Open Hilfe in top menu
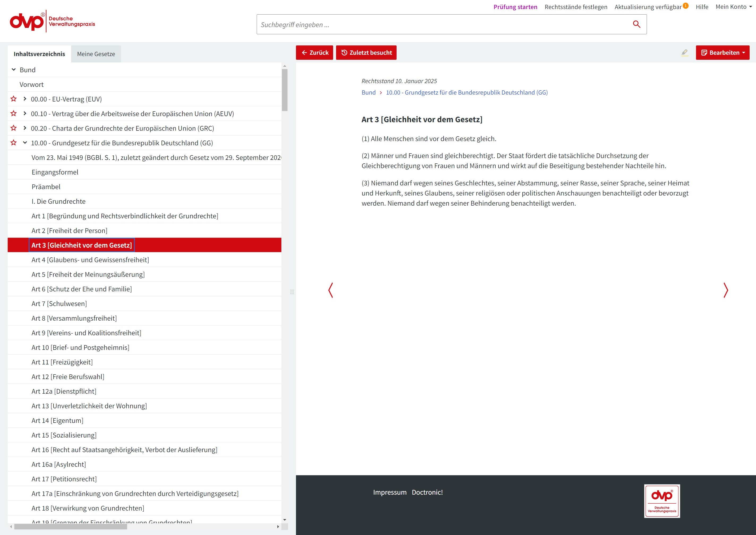Image resolution: width=756 pixels, height=535 pixels. tap(702, 7)
